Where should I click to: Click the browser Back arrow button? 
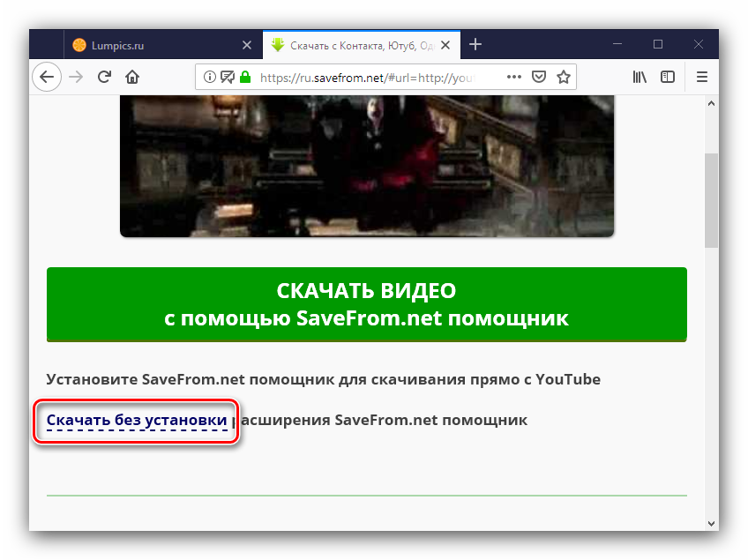pos(47,77)
